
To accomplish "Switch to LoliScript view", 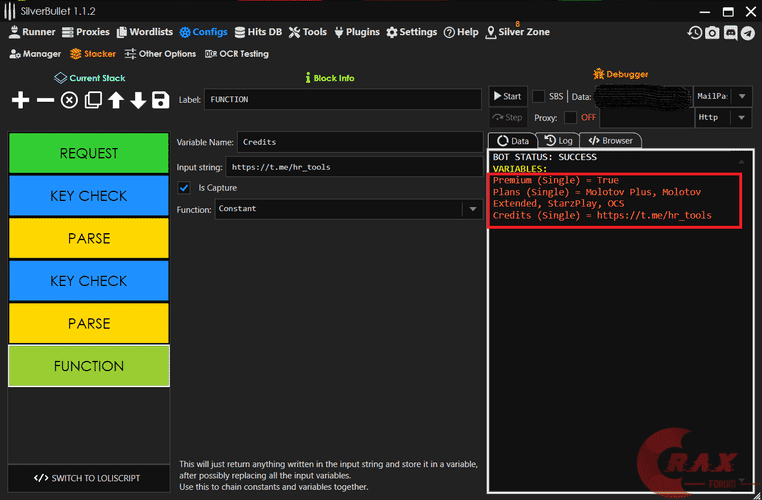I will (x=88, y=478).
